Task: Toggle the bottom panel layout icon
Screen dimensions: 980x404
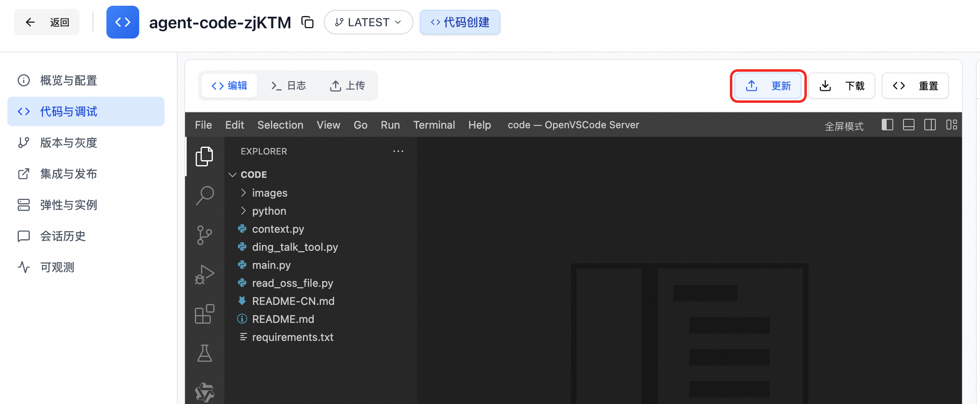Action: pyautogui.click(x=909, y=125)
